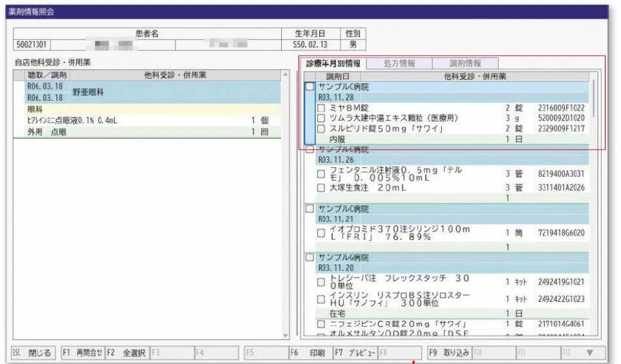Check the ツムラ大建中湯エキス顆粒 checkbox

tap(321, 118)
